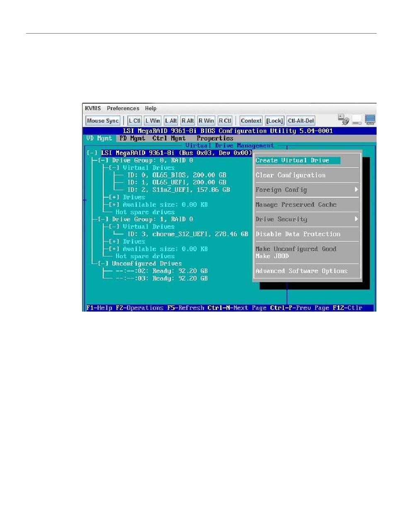Select virtual drive ID: 1, OL65_UEFI
Screen dimensions: 394x532
click(x=177, y=182)
